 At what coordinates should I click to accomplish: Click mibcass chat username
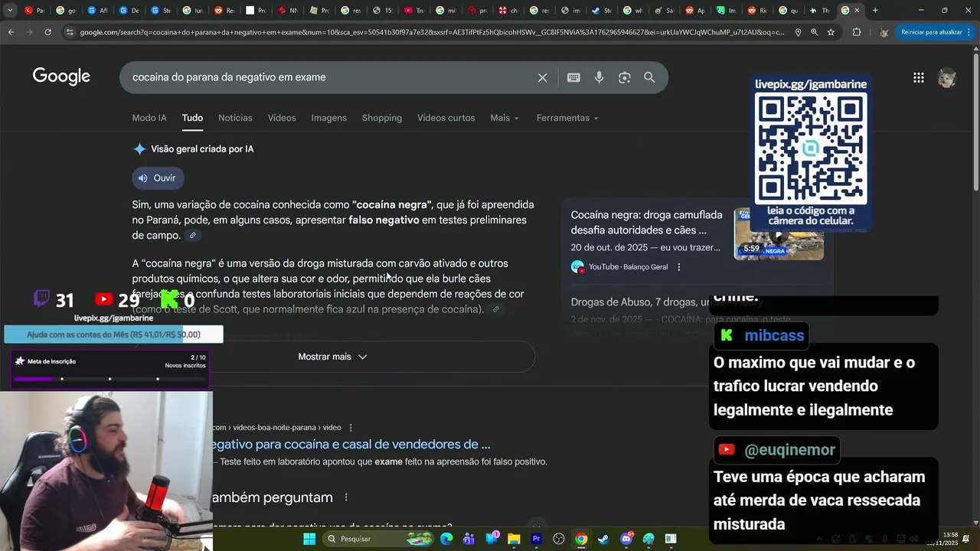coord(774,335)
